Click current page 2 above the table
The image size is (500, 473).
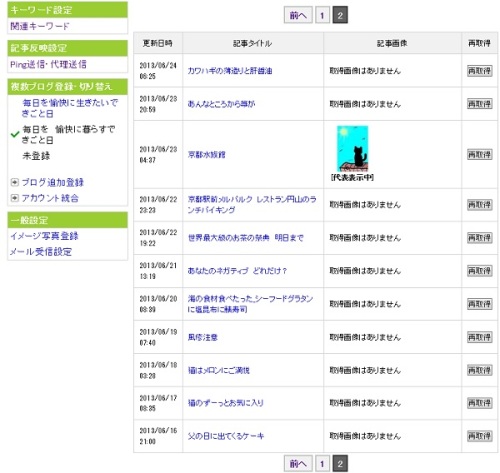pos(340,15)
